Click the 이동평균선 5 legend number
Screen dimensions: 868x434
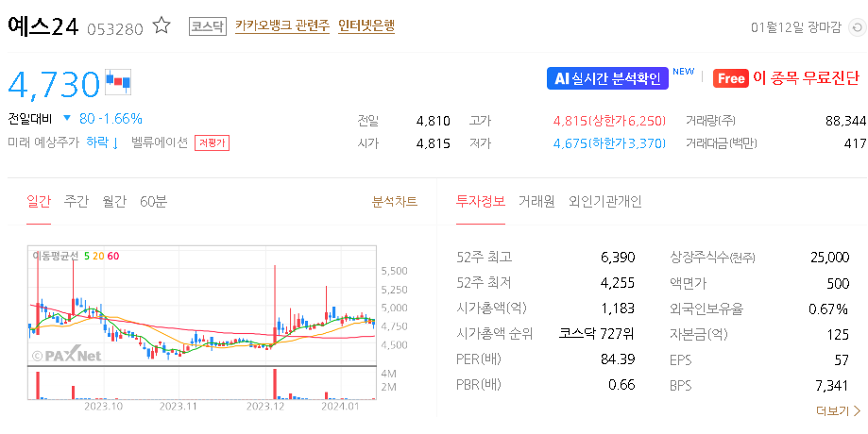(87, 256)
